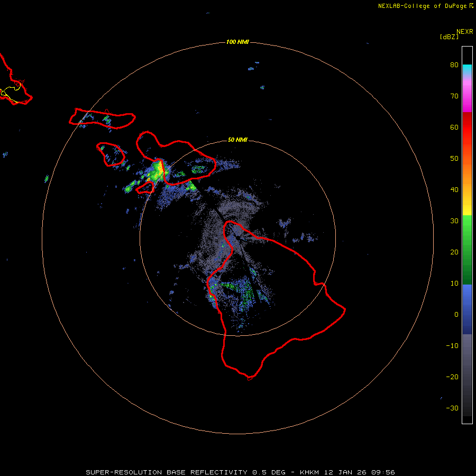This screenshot has width=476, height=476.
Task: Click the 60 value on dBZ scale
Action: (x=454, y=127)
